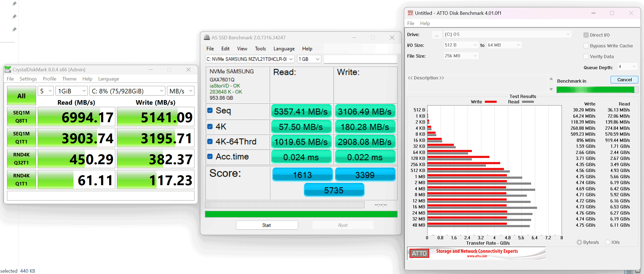Open the File menu in CrystalDiskMark
Viewport: 644px width, 274px height.
10,79
